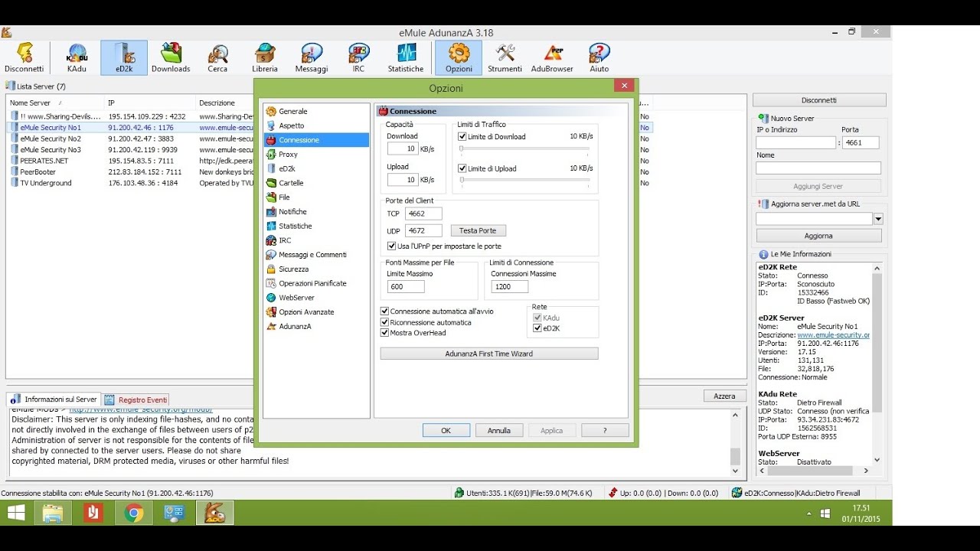
Task: Click the options help ? button
Action: click(x=605, y=430)
